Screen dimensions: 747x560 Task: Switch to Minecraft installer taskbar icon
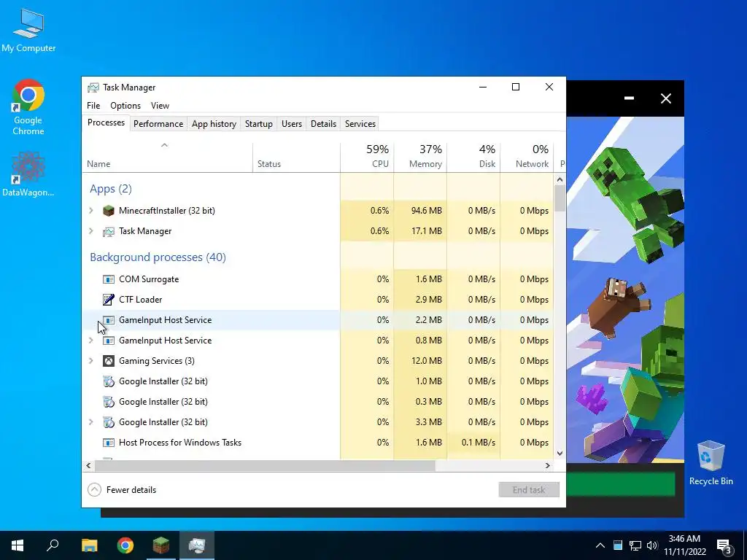(161, 545)
